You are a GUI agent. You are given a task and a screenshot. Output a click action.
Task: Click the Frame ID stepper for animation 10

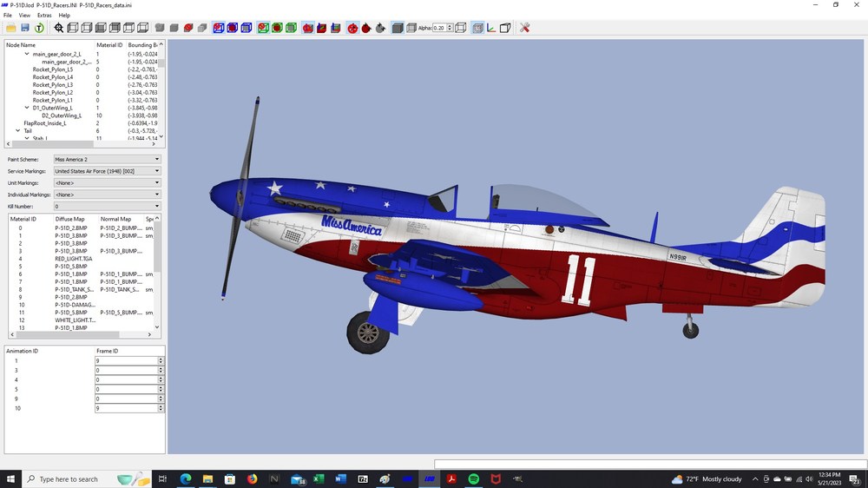pos(161,408)
